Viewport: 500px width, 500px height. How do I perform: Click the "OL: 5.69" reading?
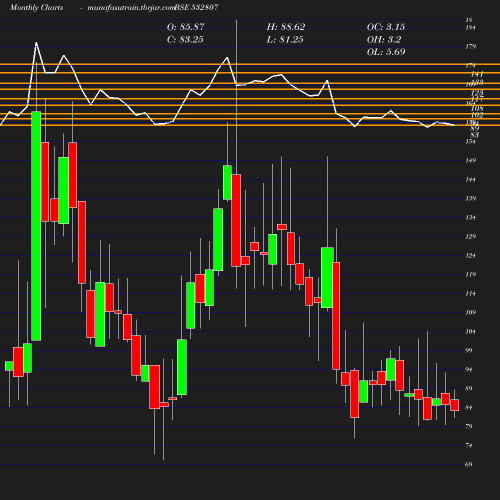(386, 52)
